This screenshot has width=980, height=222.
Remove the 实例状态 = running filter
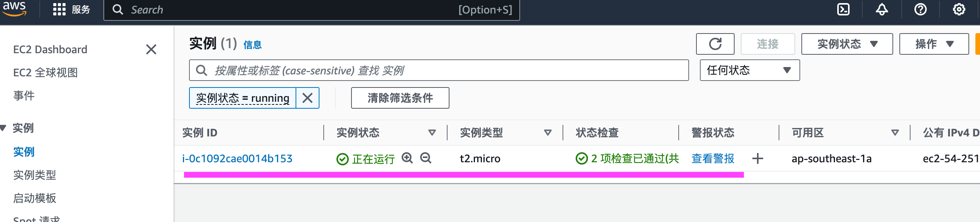[x=308, y=98]
